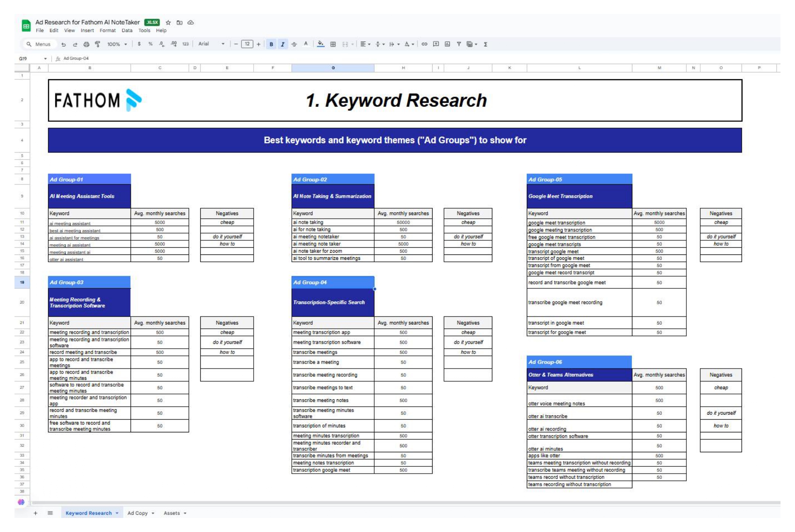Open the zoom 100% dropdown
The width and height of the screenshot is (795, 532).
pyautogui.click(x=117, y=44)
